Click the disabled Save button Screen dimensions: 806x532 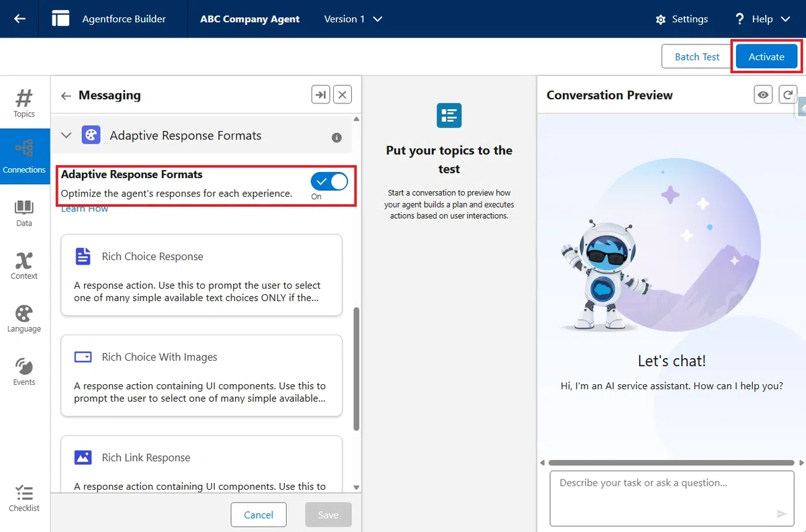(328, 515)
